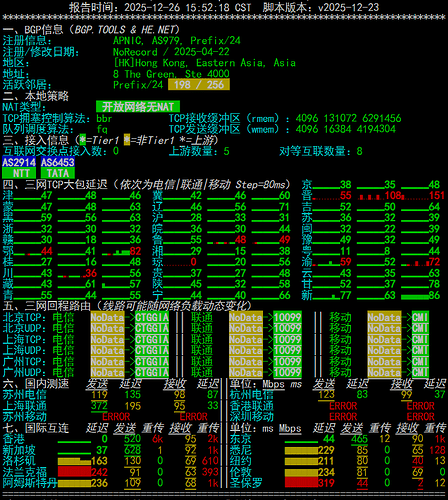
Task: Click the red 72 latency in 渝 row
Action: (x=434, y=262)
